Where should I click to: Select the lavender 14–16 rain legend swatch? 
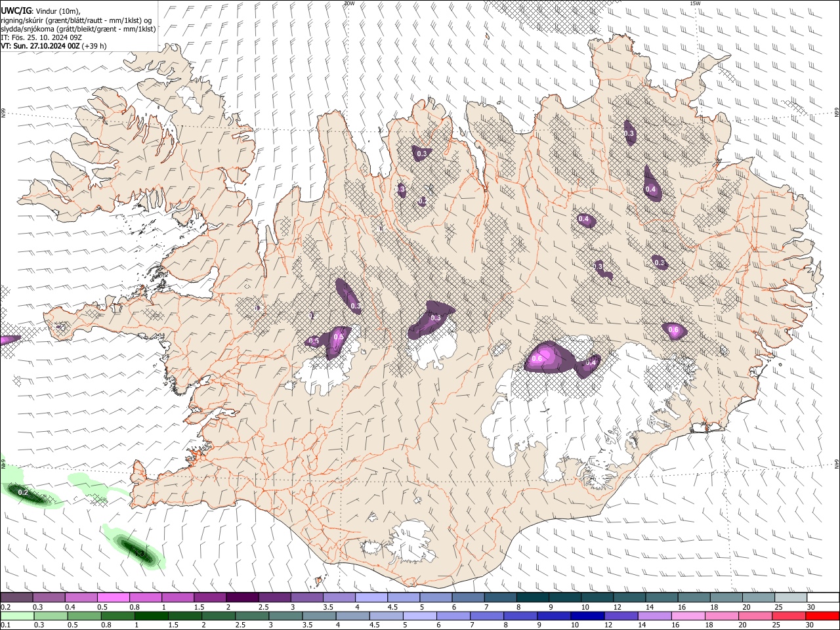pos(654,616)
